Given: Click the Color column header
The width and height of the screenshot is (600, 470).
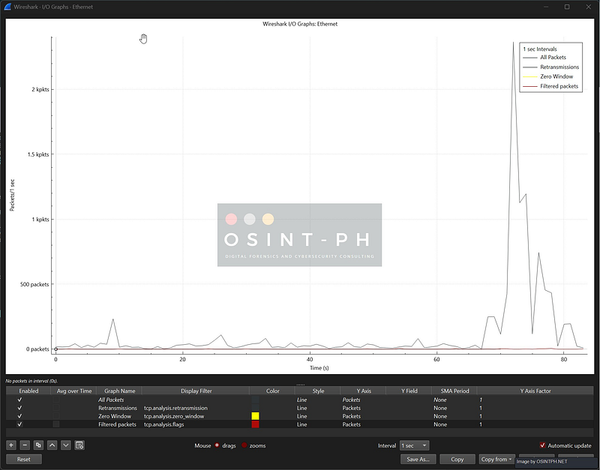Looking at the screenshot, I should (272, 391).
